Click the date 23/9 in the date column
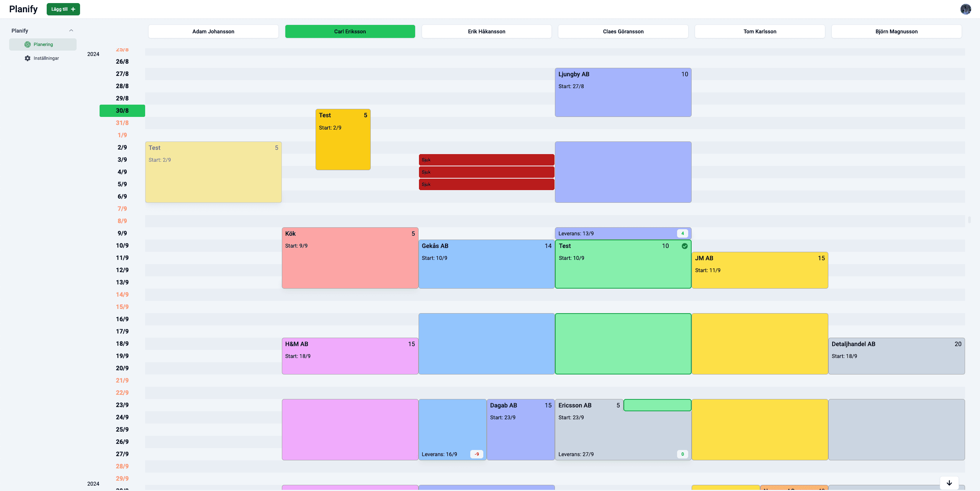This screenshot has height=491, width=980. [122, 405]
